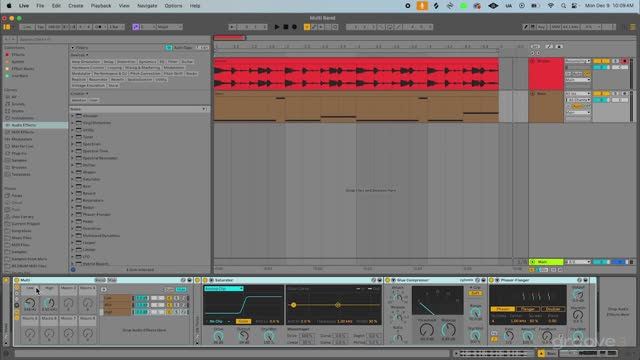640x360 pixels.
Task: Click the Follow playback icon
Action: pos(232,27)
